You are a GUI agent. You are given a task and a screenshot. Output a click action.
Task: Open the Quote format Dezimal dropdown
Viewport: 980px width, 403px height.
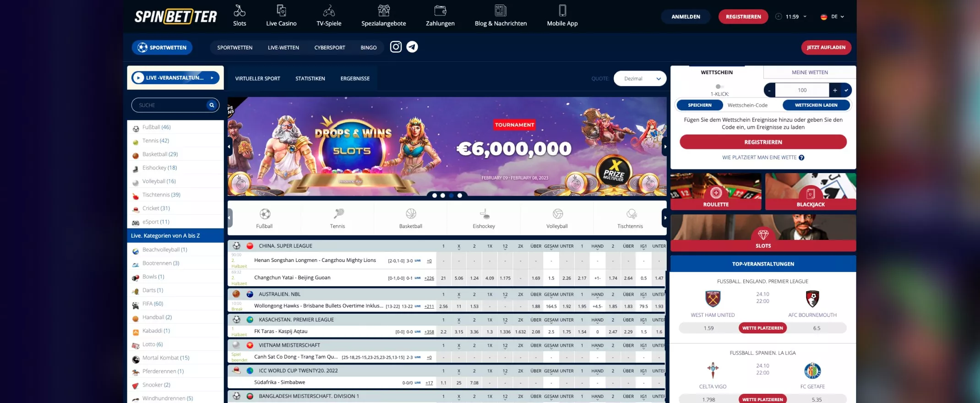(640, 78)
